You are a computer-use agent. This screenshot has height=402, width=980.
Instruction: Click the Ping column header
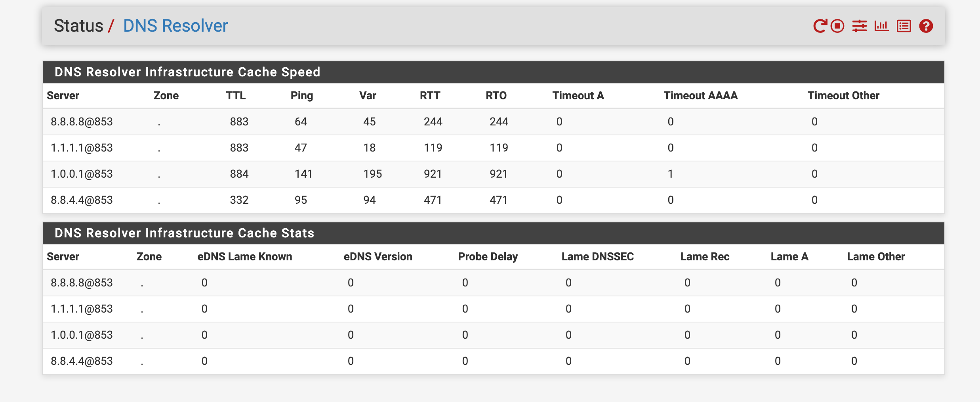(302, 95)
